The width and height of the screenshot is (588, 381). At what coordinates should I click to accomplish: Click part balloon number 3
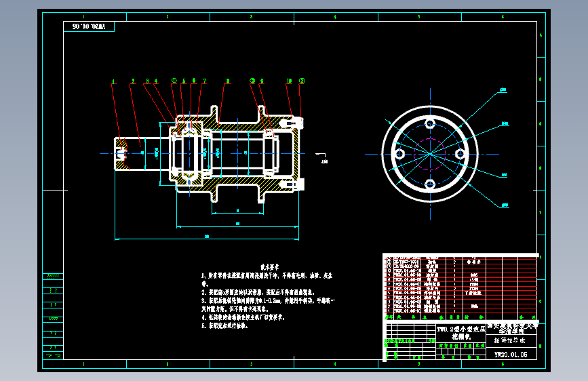(x=147, y=81)
